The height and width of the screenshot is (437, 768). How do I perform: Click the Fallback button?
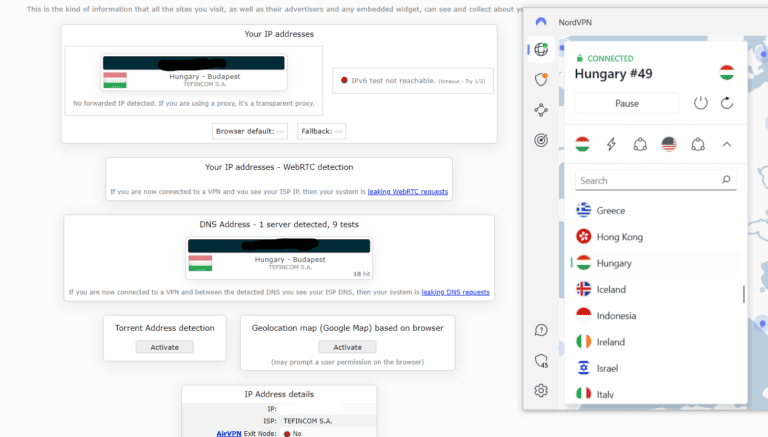(321, 131)
